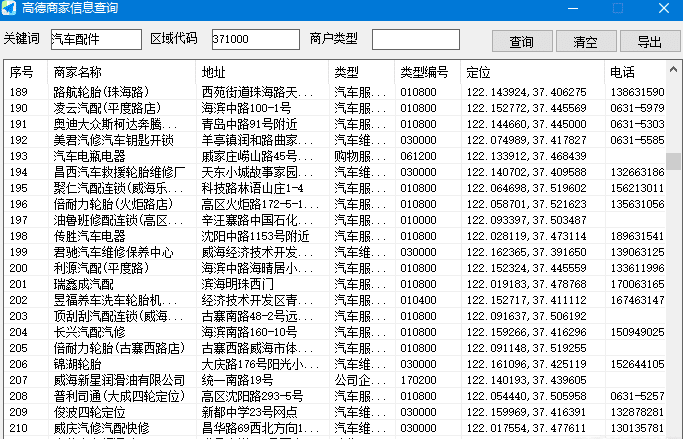Click type code 061200
Screen dimensions: 683x439
pos(419,156)
